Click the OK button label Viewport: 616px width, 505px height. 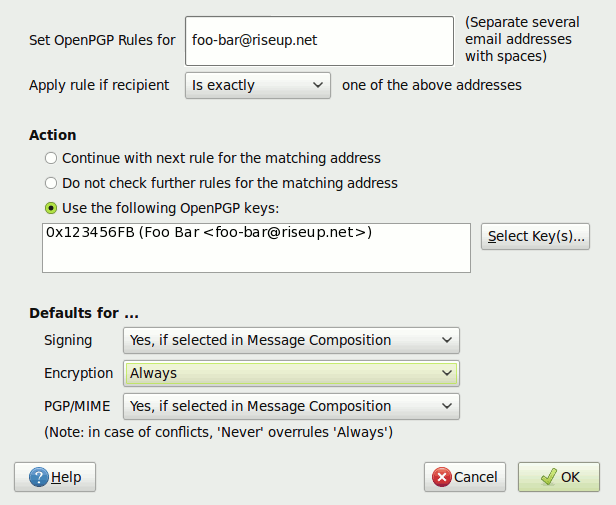(x=570, y=477)
